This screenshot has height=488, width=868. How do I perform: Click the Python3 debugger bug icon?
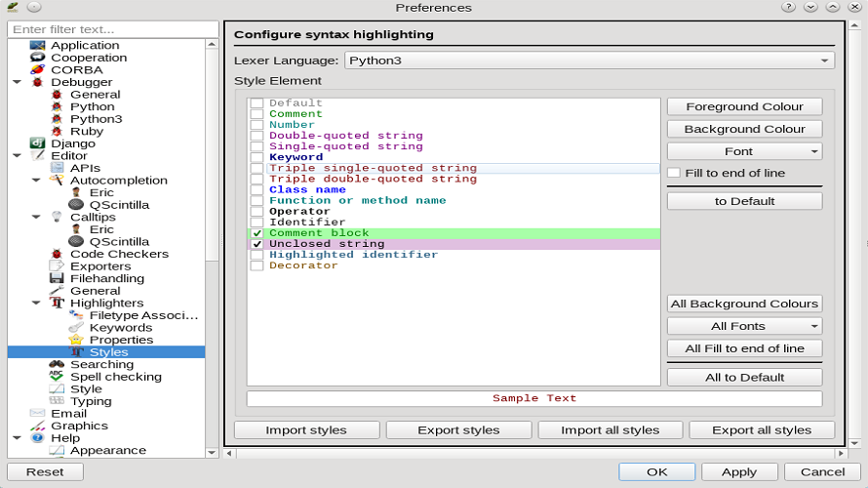(x=57, y=119)
